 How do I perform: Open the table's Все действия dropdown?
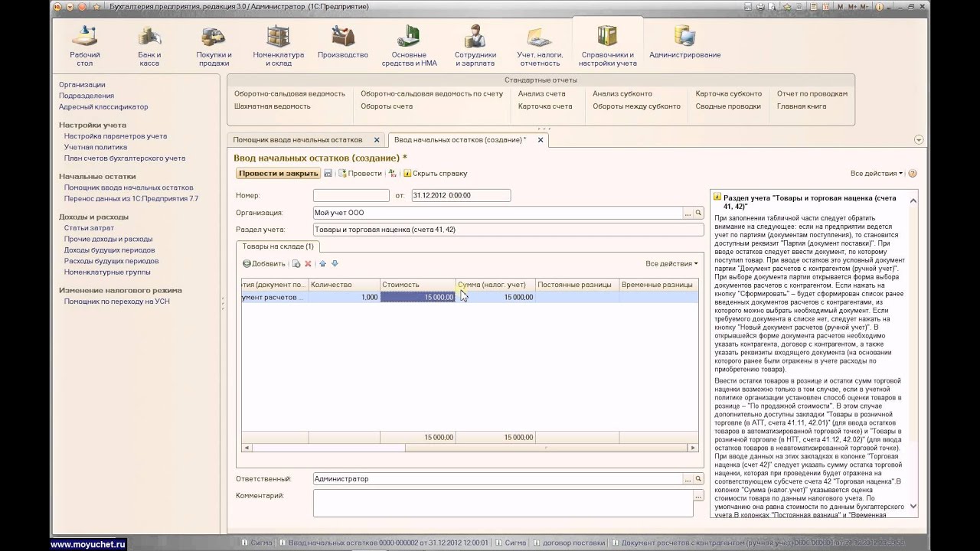coord(671,264)
